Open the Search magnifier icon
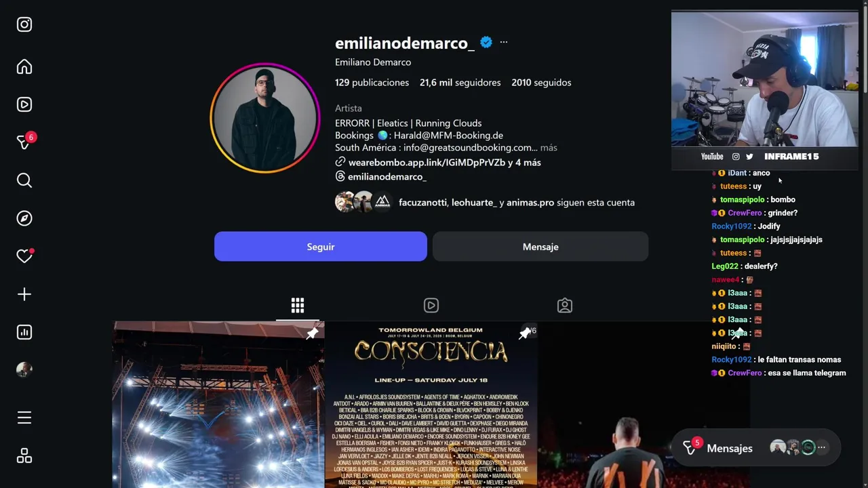This screenshot has height=488, width=868. (x=24, y=180)
